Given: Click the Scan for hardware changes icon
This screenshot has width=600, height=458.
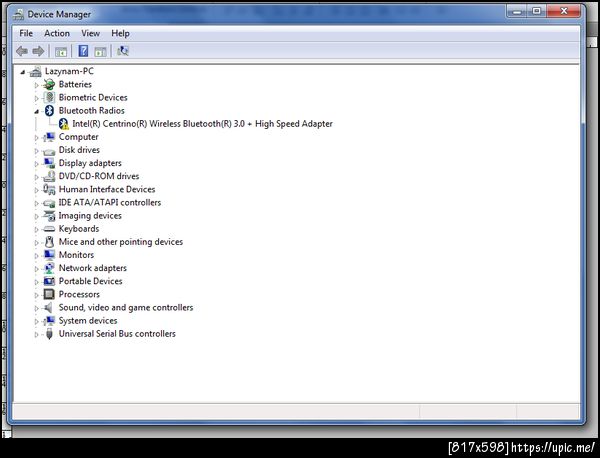Looking at the screenshot, I should [x=123, y=51].
